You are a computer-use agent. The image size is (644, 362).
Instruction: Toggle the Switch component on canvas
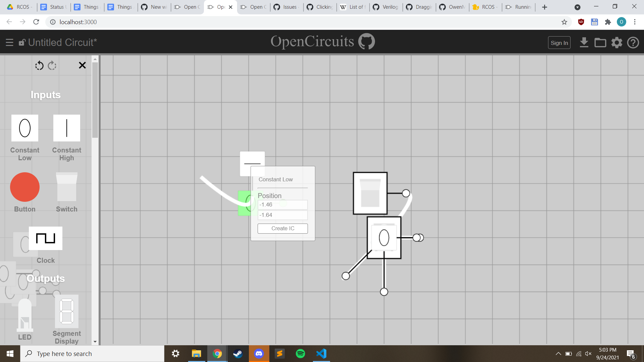(370, 193)
